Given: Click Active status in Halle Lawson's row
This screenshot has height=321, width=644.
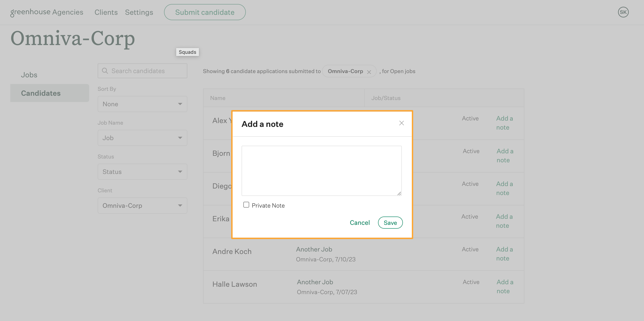Looking at the screenshot, I should [x=471, y=282].
